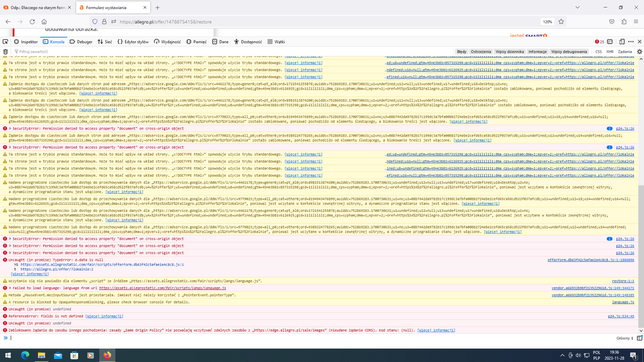The height and width of the screenshot is (362, 644).
Task: Switch to the 'Odp.: Dlaczego na starym' browser tab
Action: click(37, 7)
